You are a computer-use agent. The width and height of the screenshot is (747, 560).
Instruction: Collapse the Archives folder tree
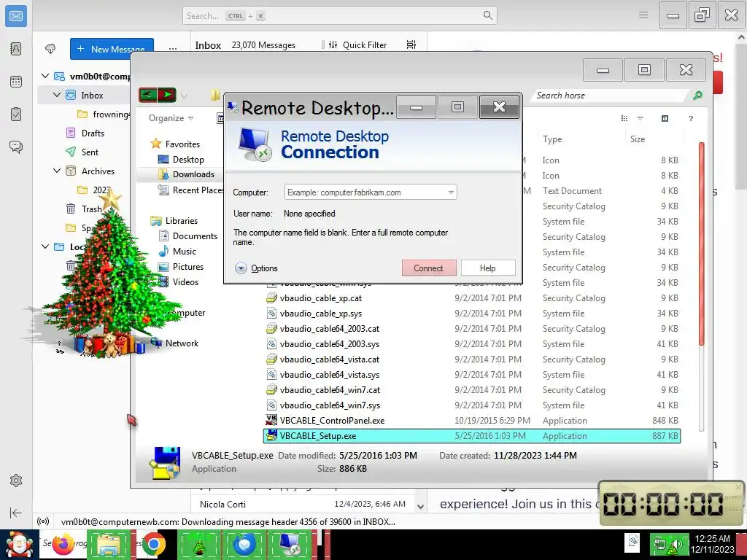coord(57,171)
